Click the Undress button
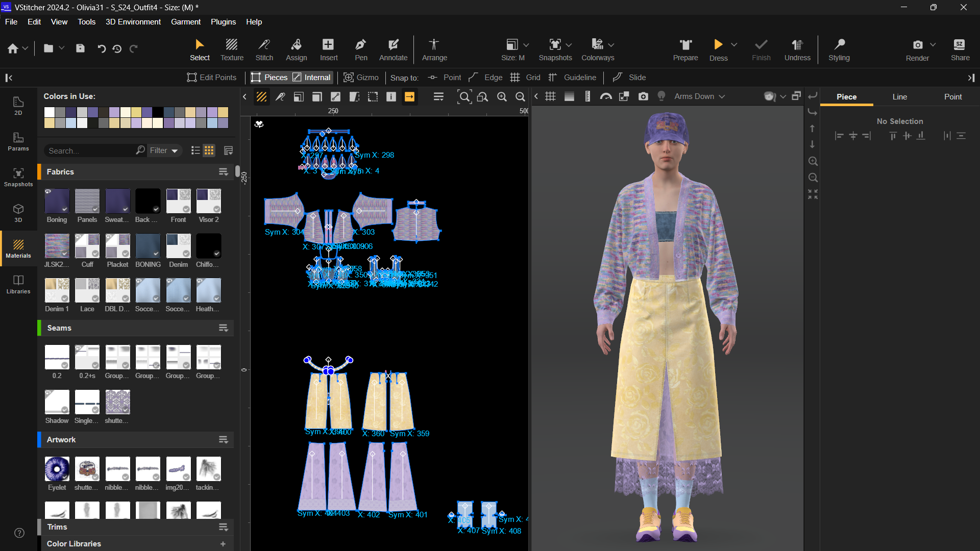 (797, 49)
